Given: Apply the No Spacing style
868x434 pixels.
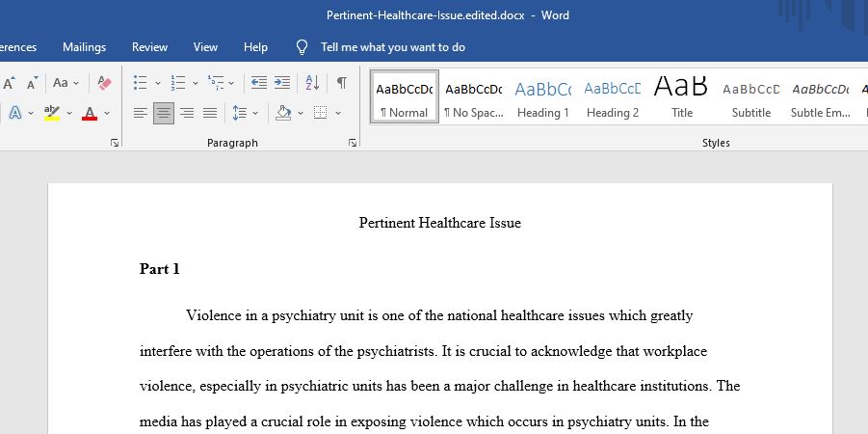Looking at the screenshot, I should coord(474,97).
